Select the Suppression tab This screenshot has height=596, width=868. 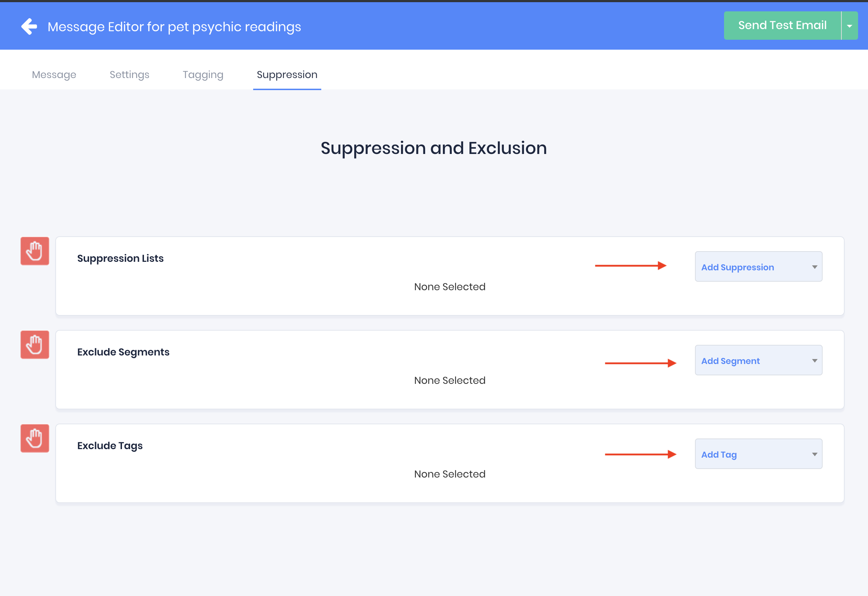coord(287,75)
